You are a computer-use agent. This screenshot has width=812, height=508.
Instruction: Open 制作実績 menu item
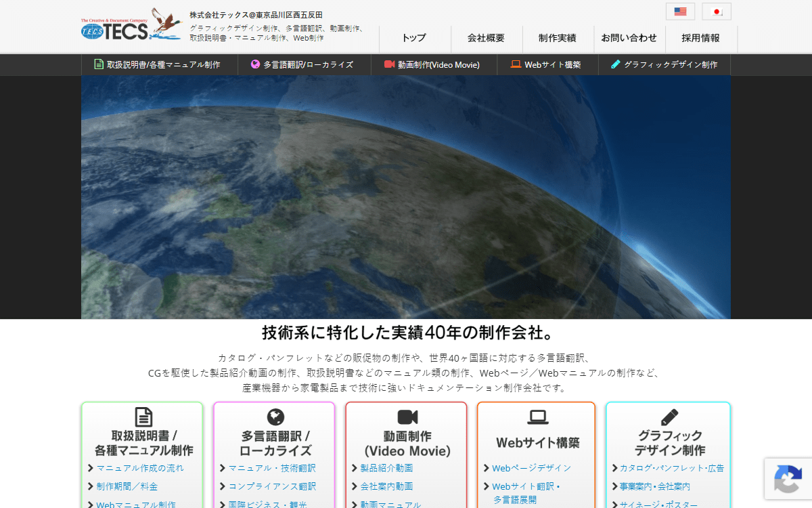point(558,39)
